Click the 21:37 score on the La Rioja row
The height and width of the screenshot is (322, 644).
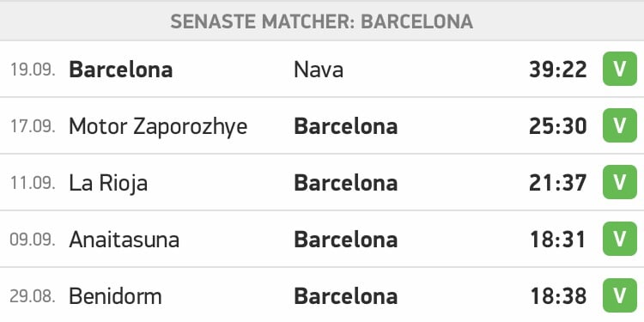click(x=558, y=183)
